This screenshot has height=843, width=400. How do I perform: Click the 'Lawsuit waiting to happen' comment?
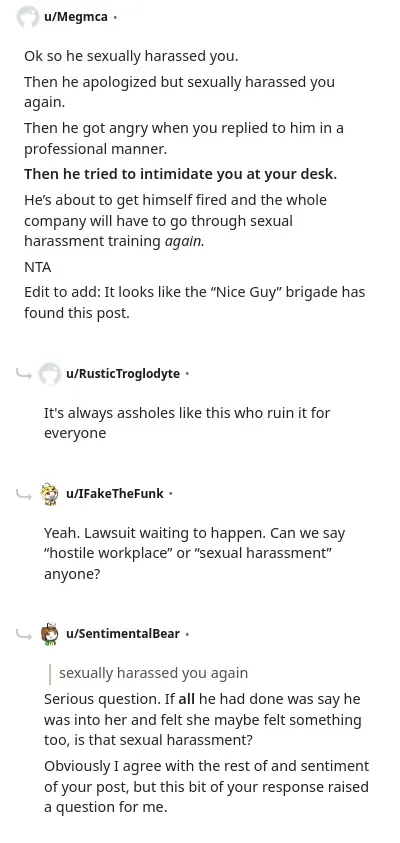point(194,554)
